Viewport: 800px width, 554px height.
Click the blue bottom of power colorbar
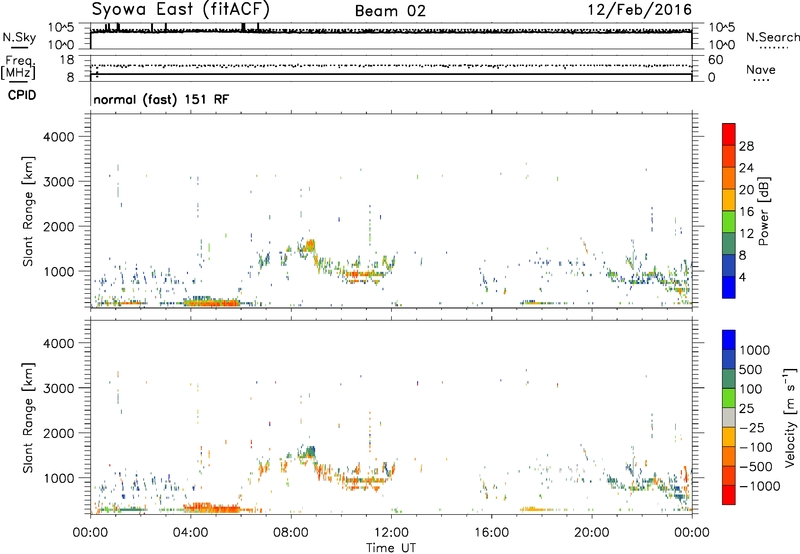[x=729, y=287]
